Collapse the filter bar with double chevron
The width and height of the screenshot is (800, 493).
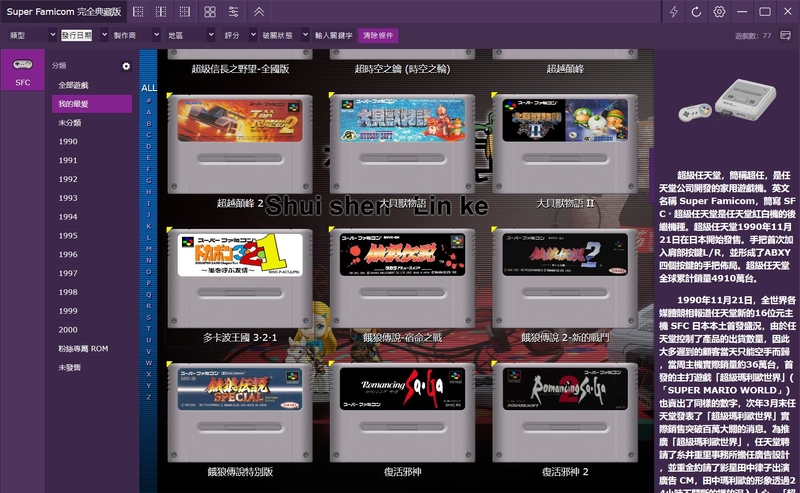[x=259, y=12]
